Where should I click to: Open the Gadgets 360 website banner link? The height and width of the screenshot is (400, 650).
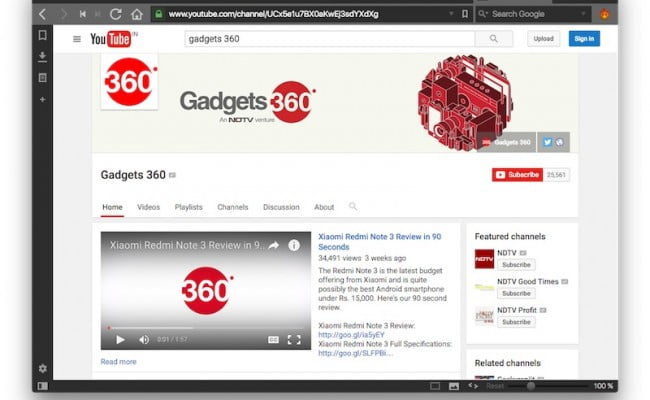point(507,142)
